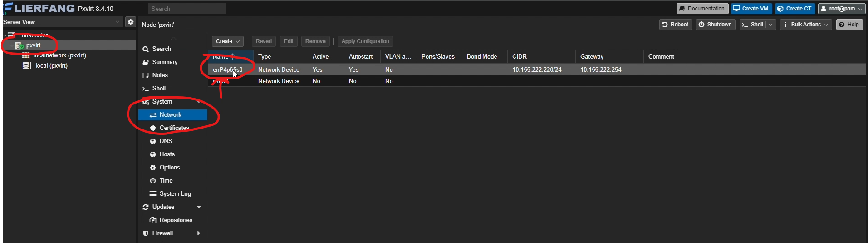The height and width of the screenshot is (243, 868).
Task: Open System Log
Action: pos(175,194)
